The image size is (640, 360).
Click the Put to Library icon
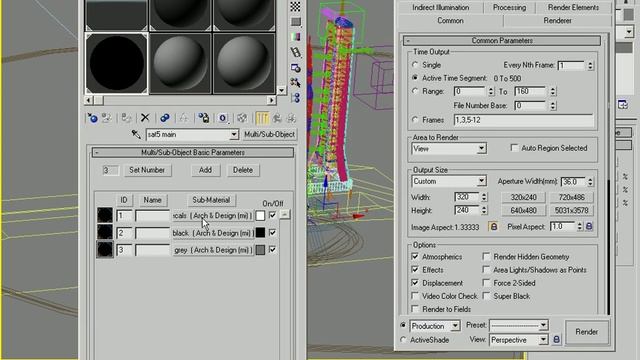[x=203, y=118]
